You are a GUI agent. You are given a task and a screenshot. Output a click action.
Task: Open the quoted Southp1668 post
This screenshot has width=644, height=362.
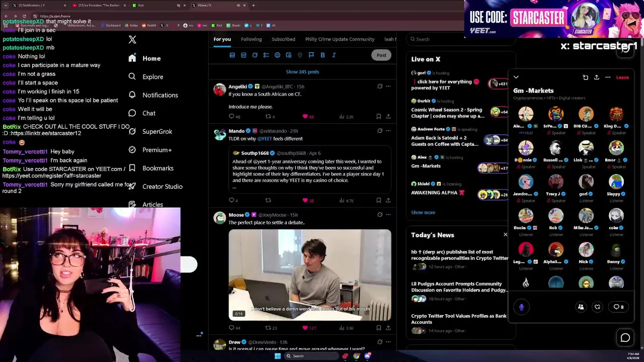coord(310,169)
